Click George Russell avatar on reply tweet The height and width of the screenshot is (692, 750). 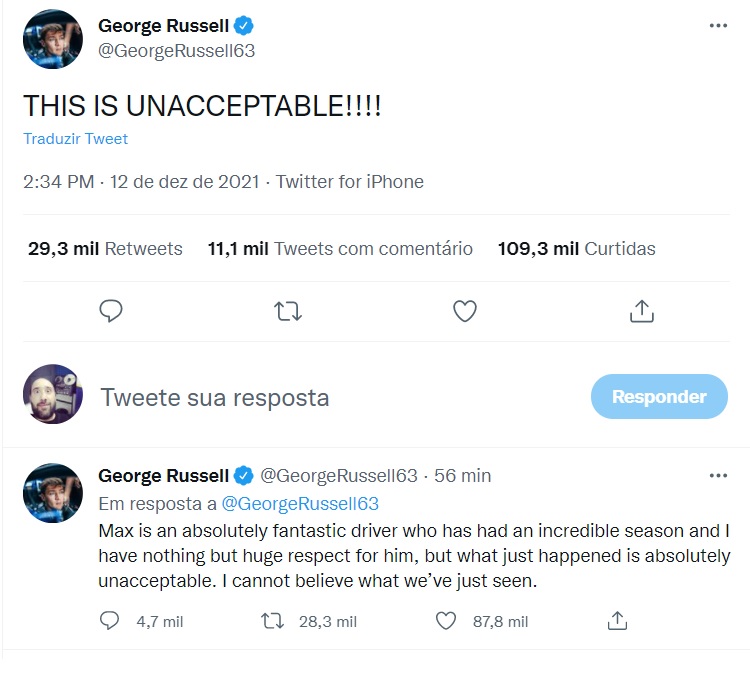click(x=53, y=493)
